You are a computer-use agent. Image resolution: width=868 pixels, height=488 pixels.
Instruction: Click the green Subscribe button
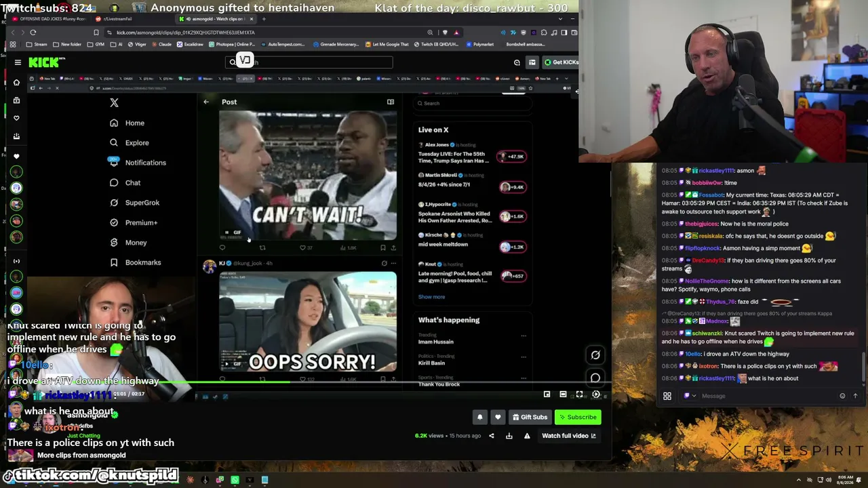[x=577, y=417]
